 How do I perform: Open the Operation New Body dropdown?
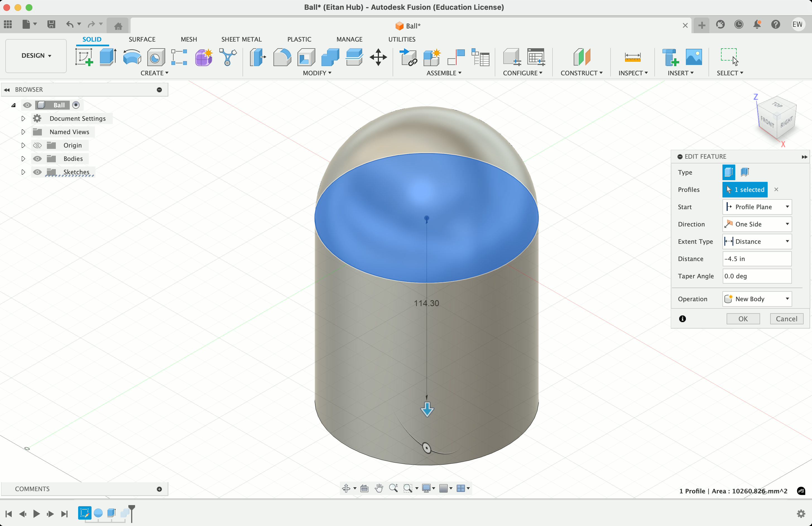[757, 299]
